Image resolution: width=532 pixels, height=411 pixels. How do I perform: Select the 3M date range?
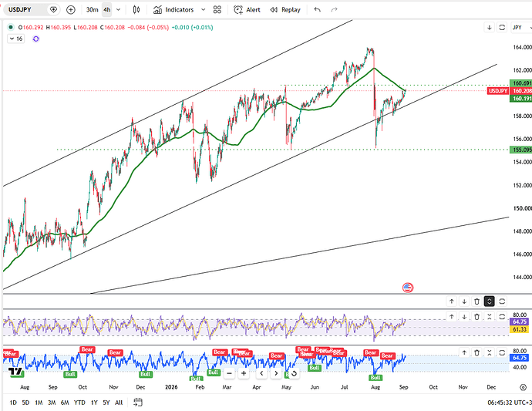pyautogui.click(x=52, y=403)
